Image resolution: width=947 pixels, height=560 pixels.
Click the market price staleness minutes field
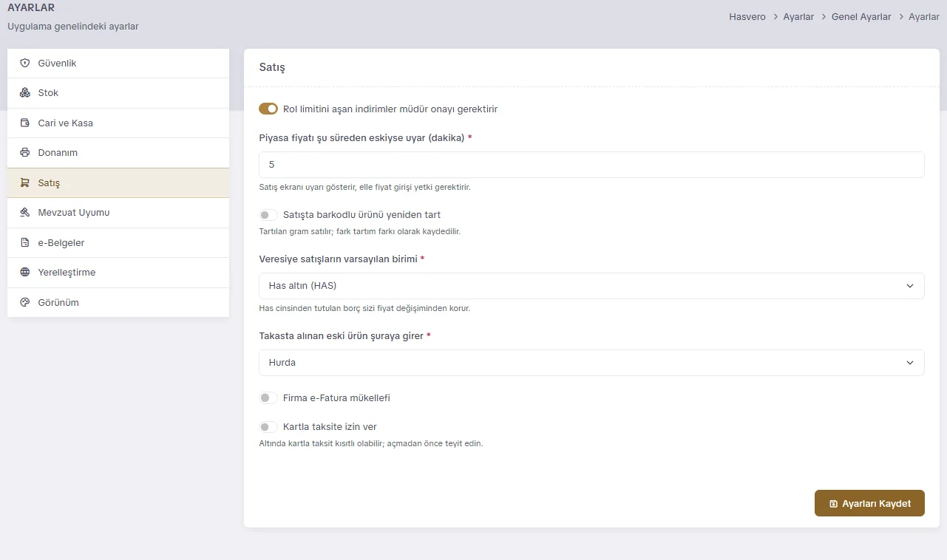[x=591, y=165]
